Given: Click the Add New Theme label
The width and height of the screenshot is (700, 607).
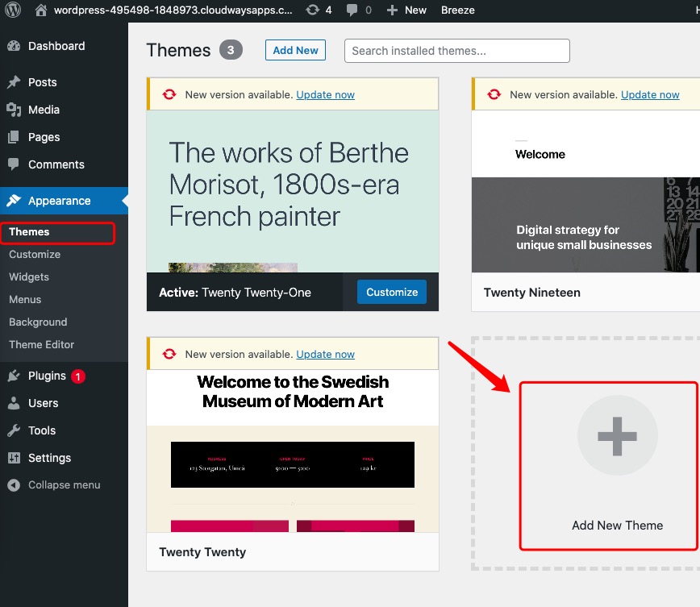Looking at the screenshot, I should click(x=618, y=526).
